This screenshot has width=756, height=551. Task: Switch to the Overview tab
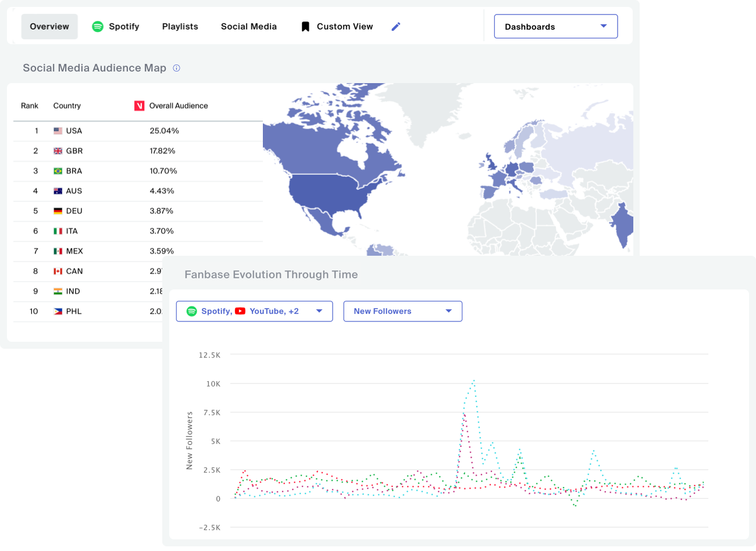(x=49, y=27)
